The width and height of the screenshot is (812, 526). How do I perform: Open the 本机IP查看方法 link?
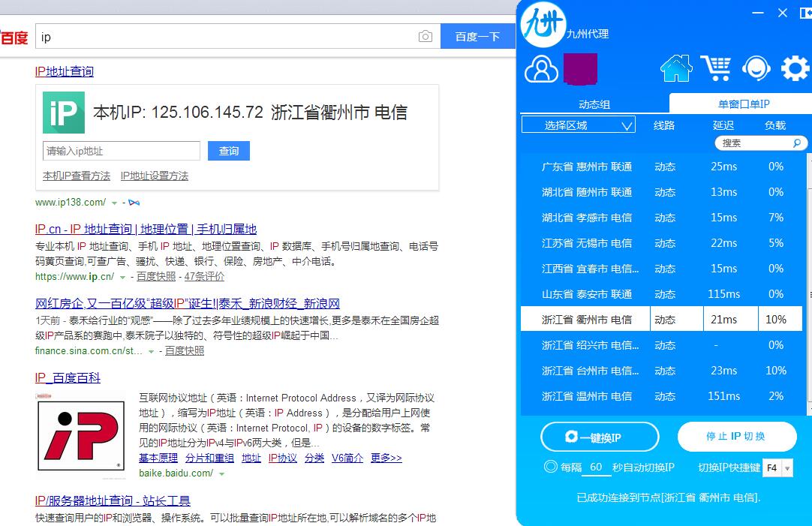77,176
